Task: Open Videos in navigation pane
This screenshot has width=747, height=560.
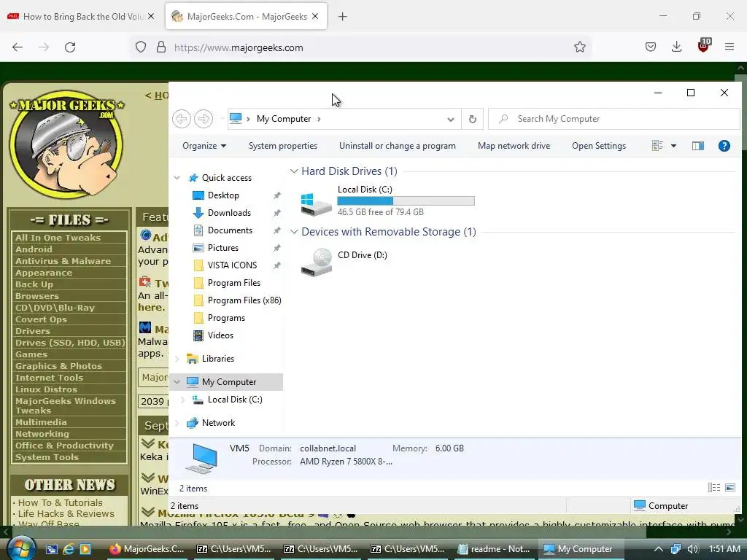Action: (220, 335)
